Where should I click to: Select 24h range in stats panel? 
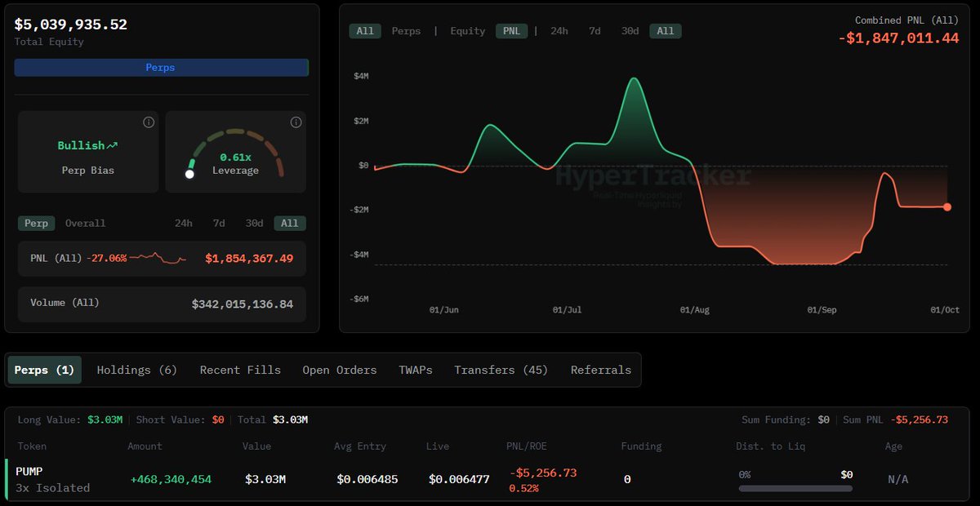[x=184, y=223]
